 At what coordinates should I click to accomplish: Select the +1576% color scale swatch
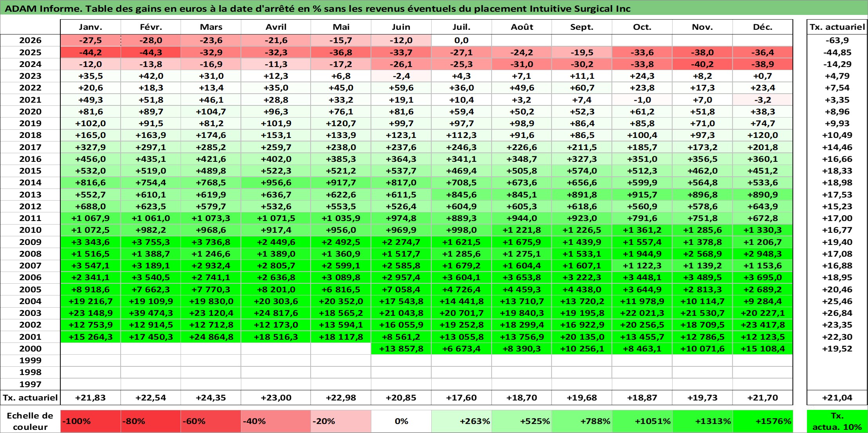point(763,421)
